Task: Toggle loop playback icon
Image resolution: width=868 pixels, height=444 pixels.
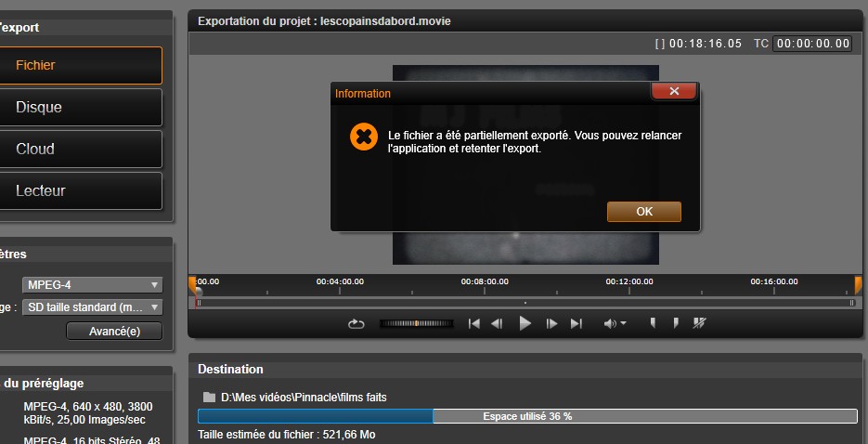Action: tap(356, 324)
